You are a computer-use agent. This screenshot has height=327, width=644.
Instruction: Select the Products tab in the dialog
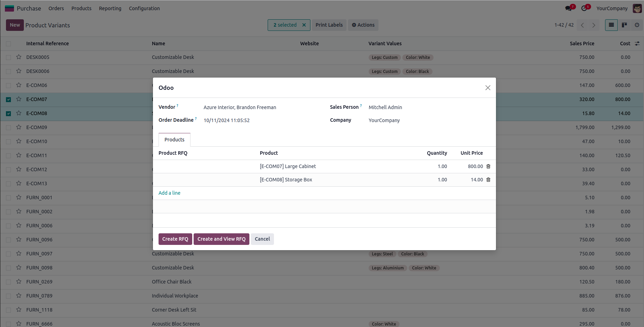174,140
